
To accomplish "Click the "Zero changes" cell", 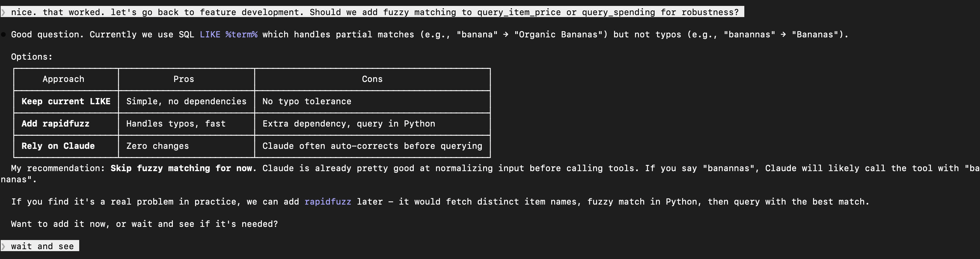I will 157,146.
